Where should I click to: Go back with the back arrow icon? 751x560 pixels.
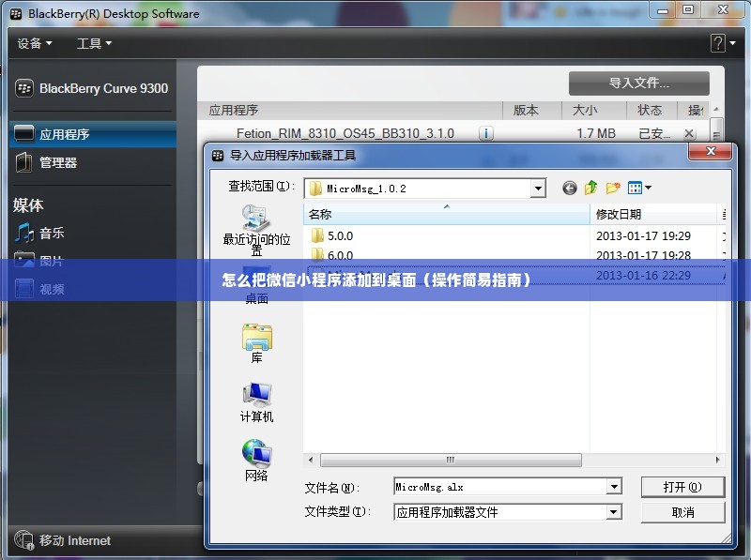[570, 189]
